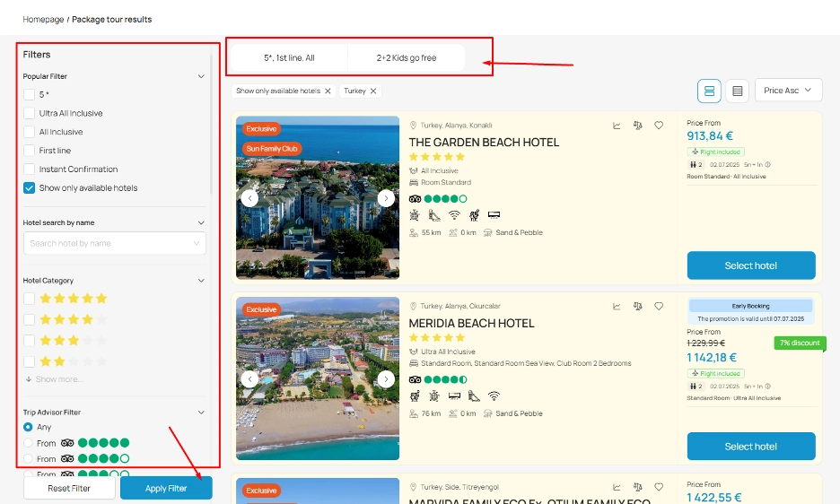Select hotel for The Garden Beach Hotel

(751, 265)
